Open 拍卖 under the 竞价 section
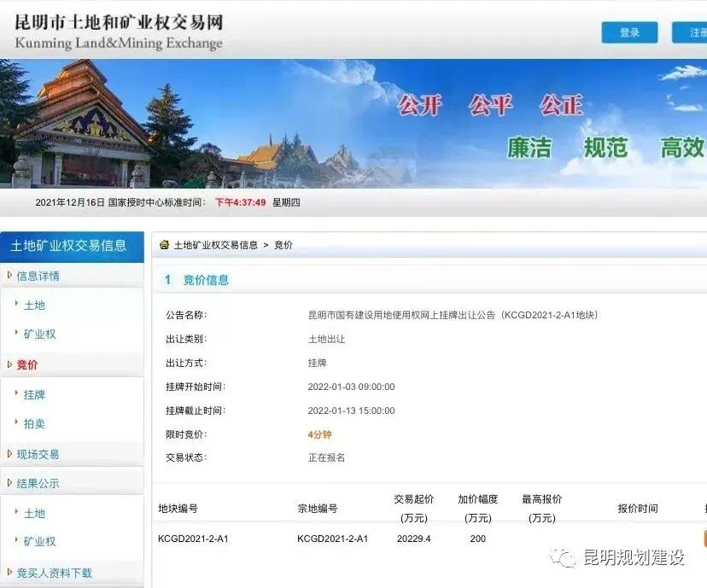The image size is (707, 588). [34, 423]
